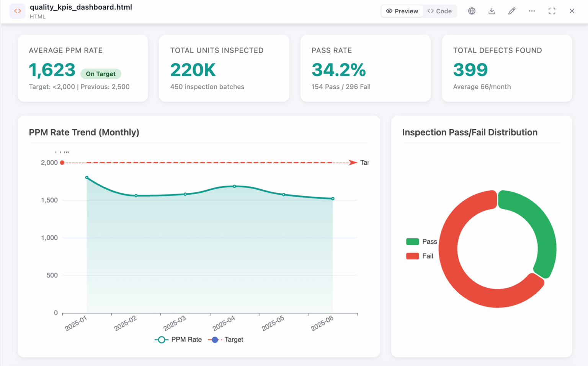Click the download icon
The width and height of the screenshot is (588, 366).
[492, 11]
